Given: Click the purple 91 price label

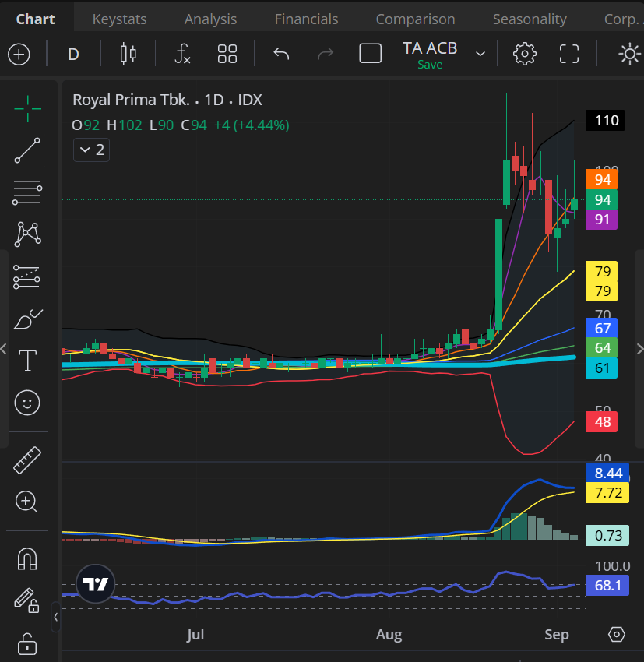Looking at the screenshot, I should [601, 220].
